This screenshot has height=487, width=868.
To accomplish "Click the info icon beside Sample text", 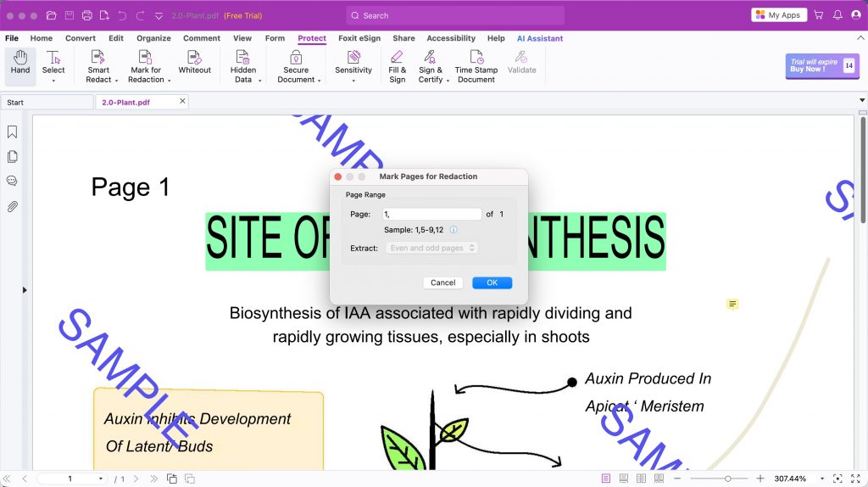I will pos(453,229).
